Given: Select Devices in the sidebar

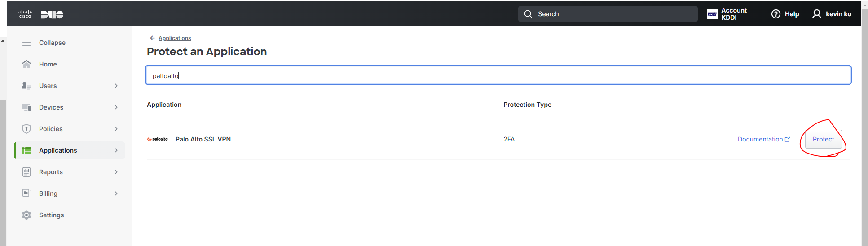Looking at the screenshot, I should click(x=70, y=107).
